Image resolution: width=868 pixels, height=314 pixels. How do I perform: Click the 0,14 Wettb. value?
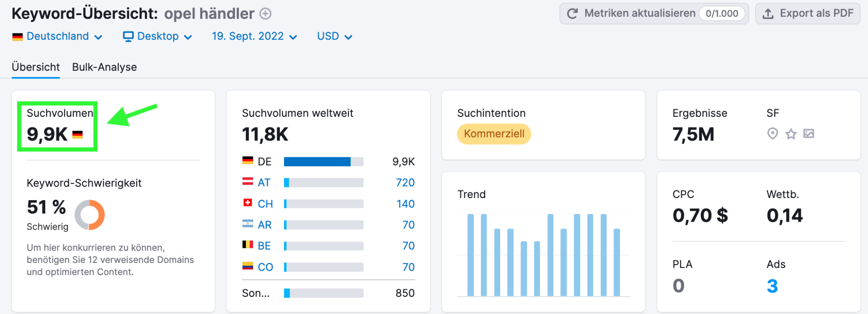click(785, 216)
